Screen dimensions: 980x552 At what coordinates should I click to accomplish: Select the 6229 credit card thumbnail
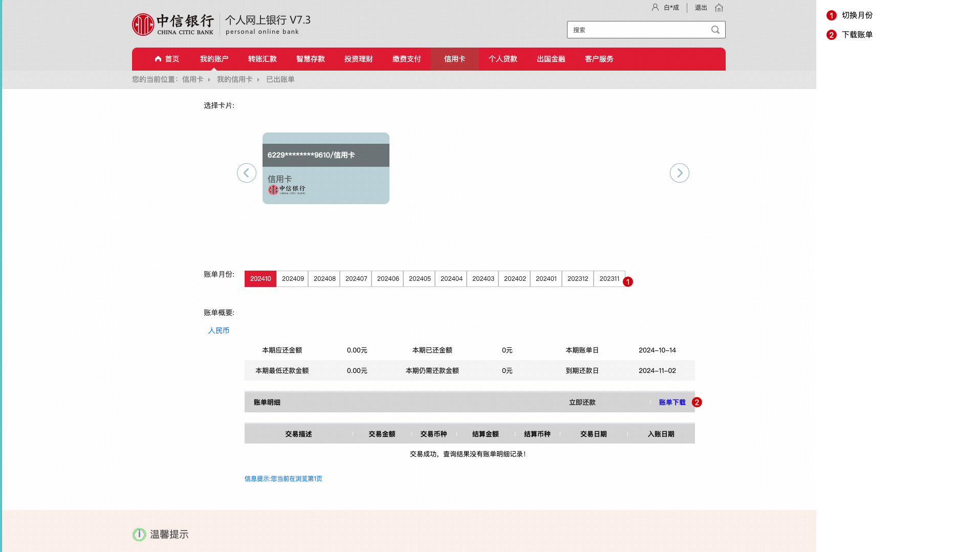[325, 168]
